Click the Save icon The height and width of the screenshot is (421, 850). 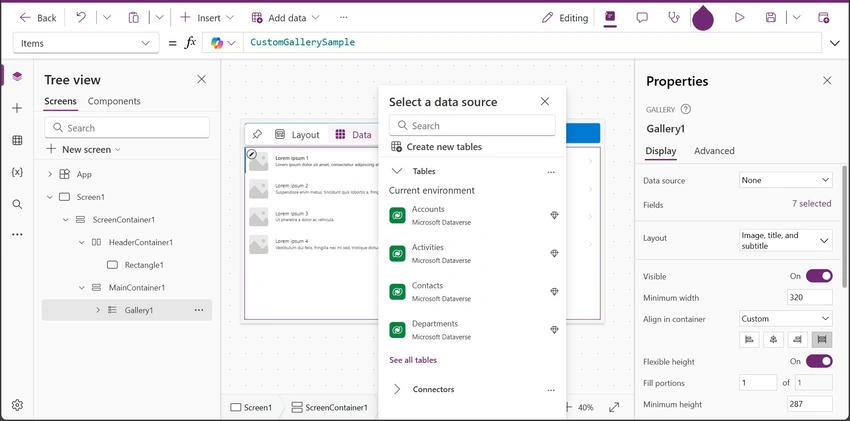[x=771, y=18]
